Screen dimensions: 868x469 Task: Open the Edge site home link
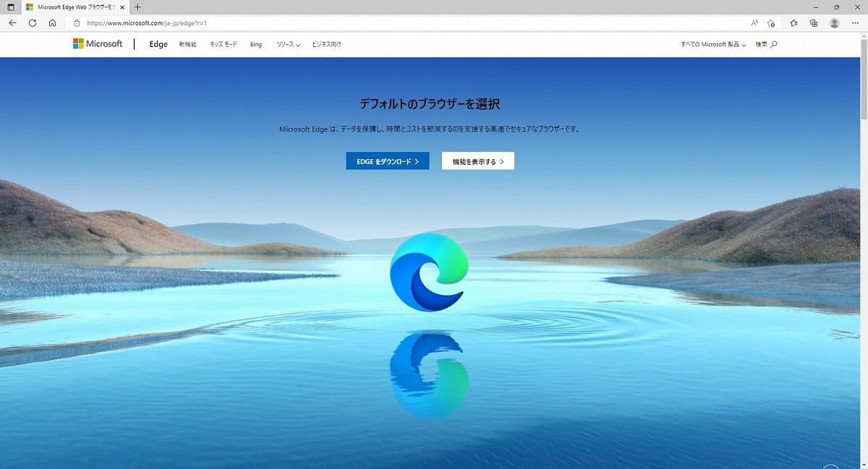tap(158, 44)
